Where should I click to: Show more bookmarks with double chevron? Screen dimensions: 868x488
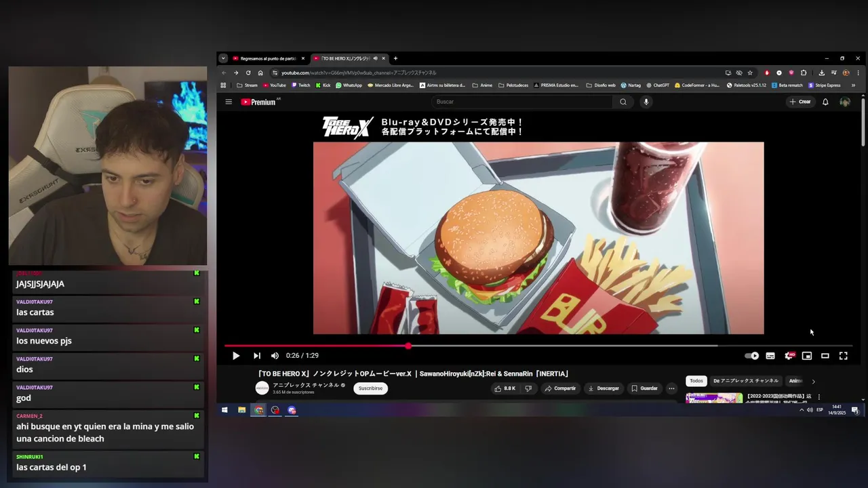853,85
